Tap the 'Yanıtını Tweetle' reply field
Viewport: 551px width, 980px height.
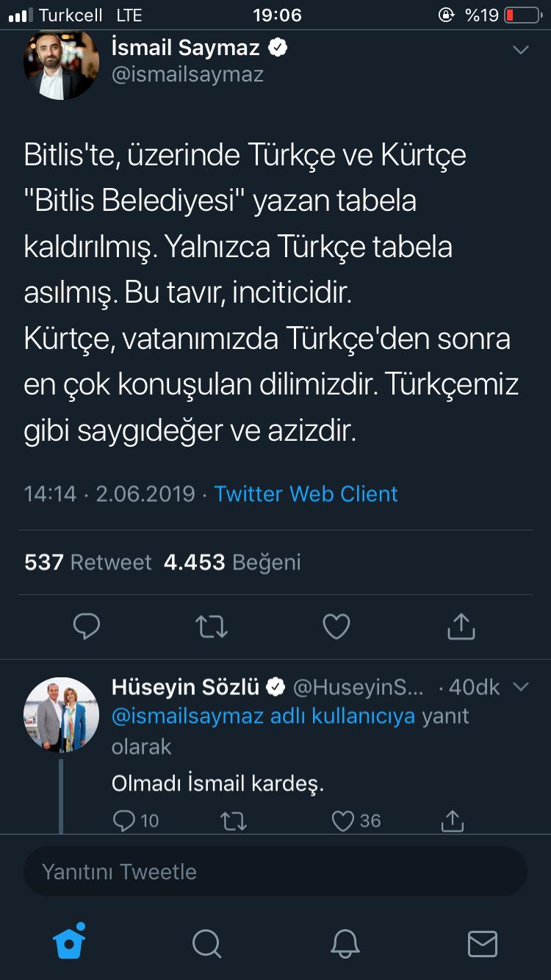tap(275, 871)
